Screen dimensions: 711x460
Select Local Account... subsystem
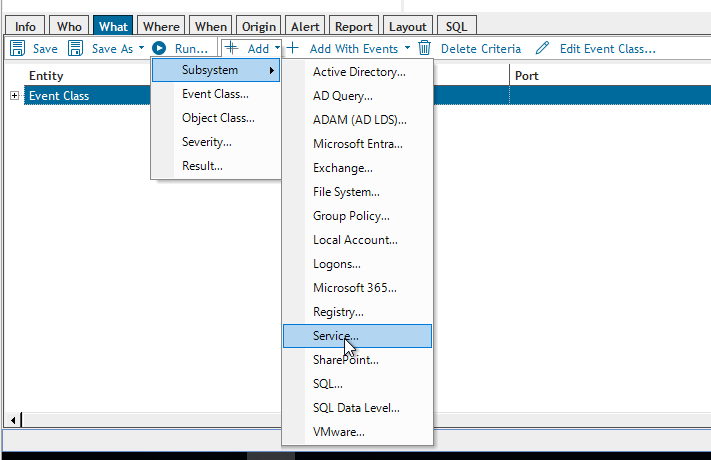(357, 240)
